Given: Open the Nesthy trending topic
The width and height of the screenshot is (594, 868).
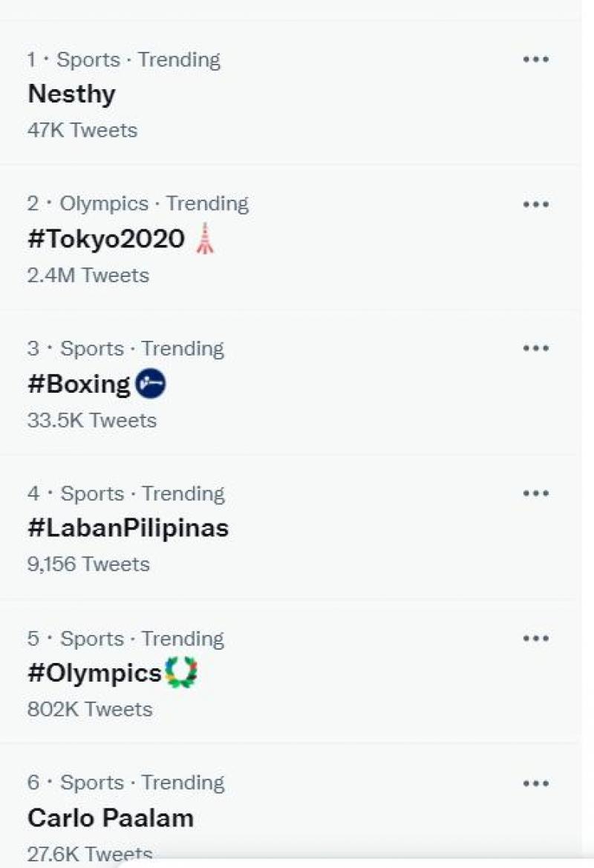Looking at the screenshot, I should tap(71, 94).
